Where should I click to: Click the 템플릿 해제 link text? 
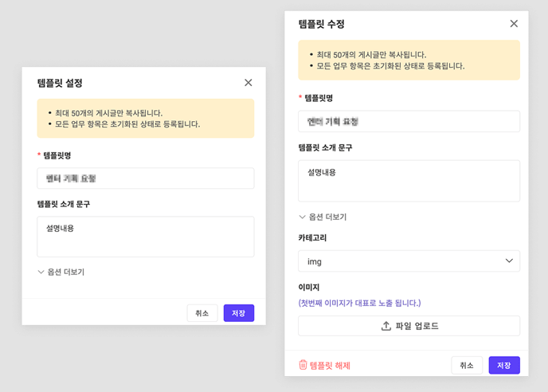330,366
